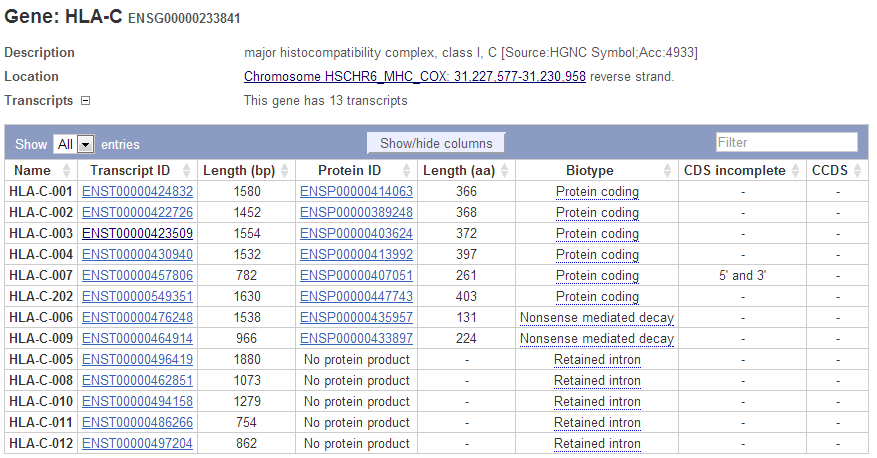Click Show/hide columns button
Screen dimensions: 877x458
(436, 143)
